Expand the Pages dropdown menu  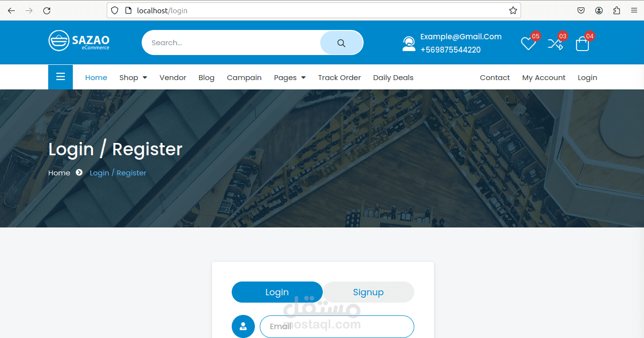(x=290, y=78)
